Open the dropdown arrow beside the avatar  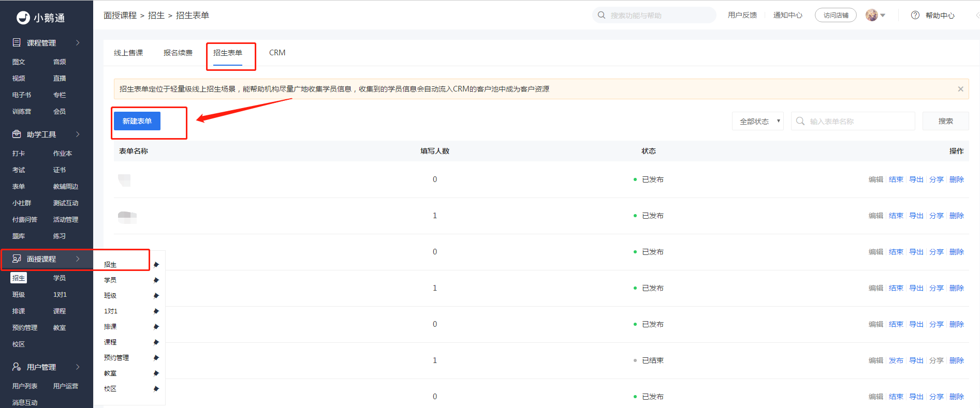(x=883, y=16)
